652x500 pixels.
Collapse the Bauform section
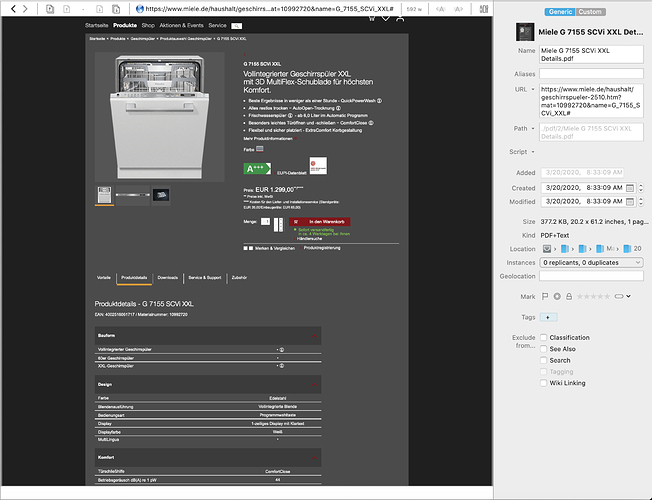coord(314,336)
